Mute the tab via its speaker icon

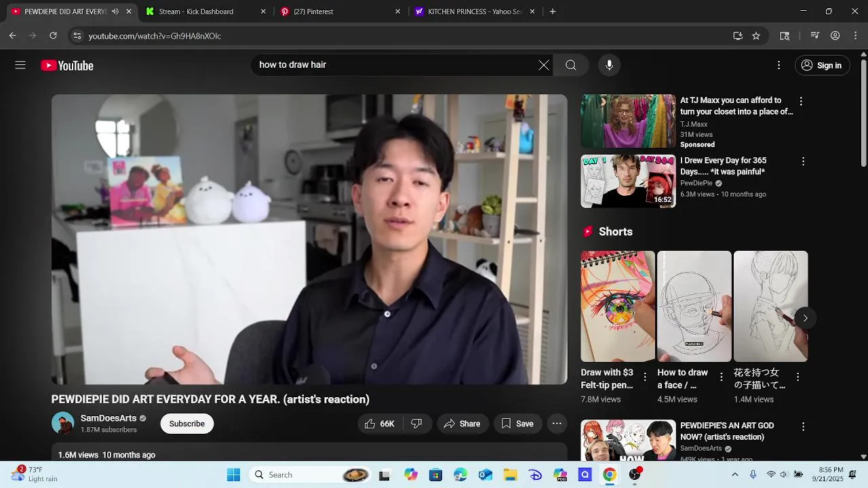pos(115,12)
